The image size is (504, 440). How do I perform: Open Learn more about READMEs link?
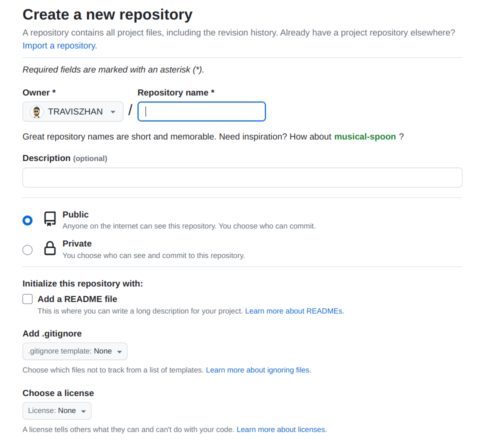coord(294,311)
